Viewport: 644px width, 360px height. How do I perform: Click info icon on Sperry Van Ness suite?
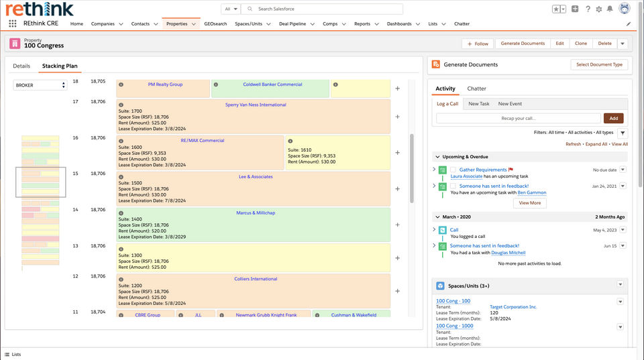pos(121,105)
